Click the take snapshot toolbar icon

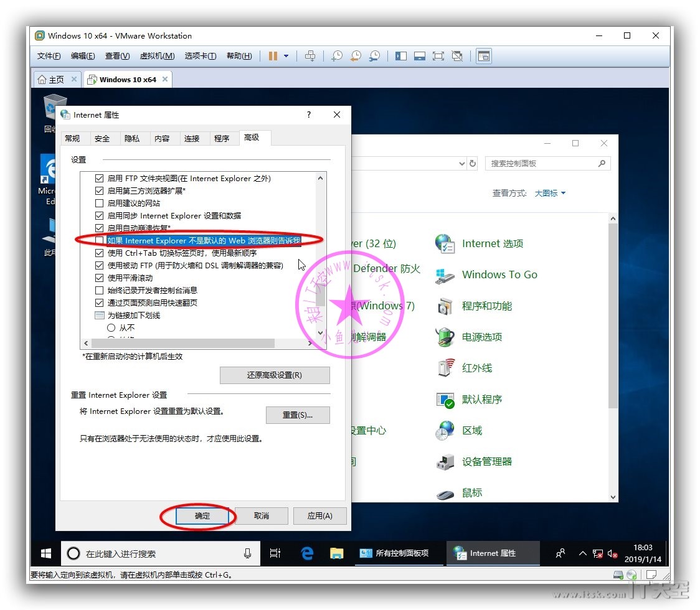[x=336, y=56]
